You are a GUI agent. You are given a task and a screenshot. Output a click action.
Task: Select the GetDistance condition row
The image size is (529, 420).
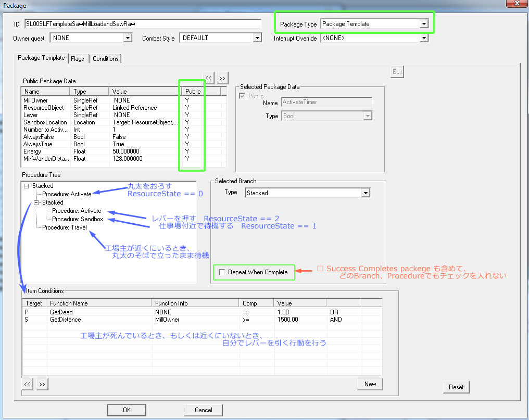(201, 320)
